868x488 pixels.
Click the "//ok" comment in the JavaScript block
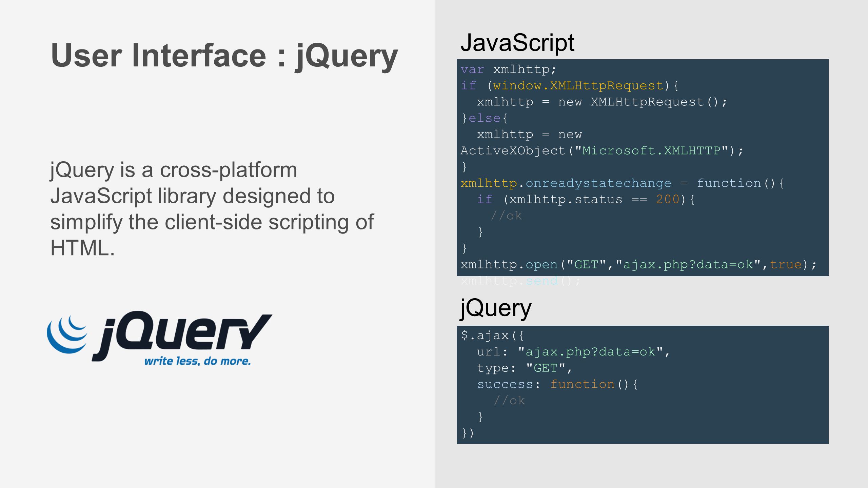tap(507, 216)
